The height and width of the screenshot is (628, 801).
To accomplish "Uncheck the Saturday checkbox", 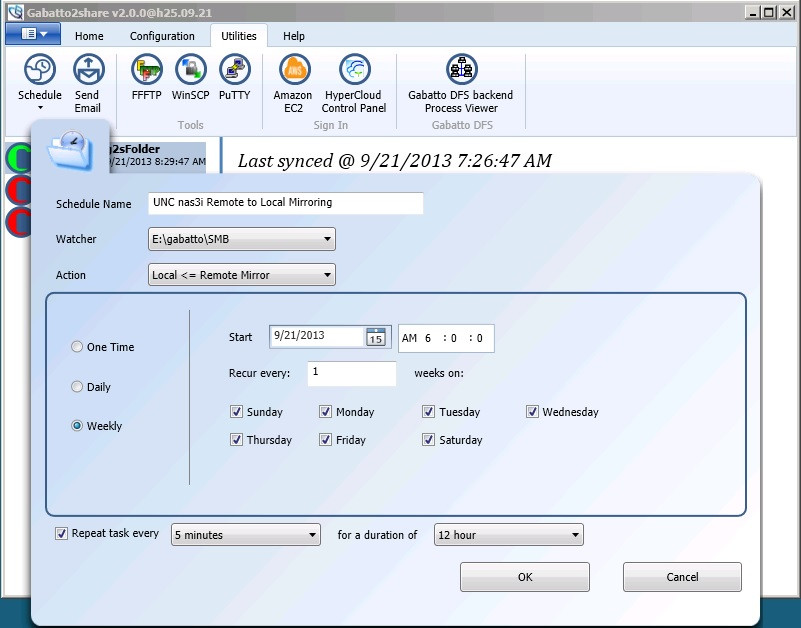I will (x=428, y=439).
